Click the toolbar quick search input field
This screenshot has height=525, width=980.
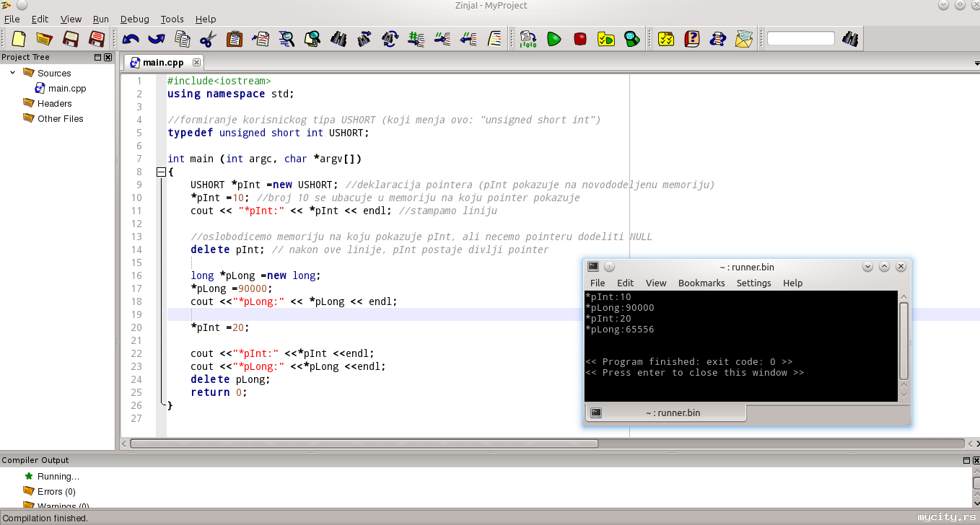pos(800,39)
